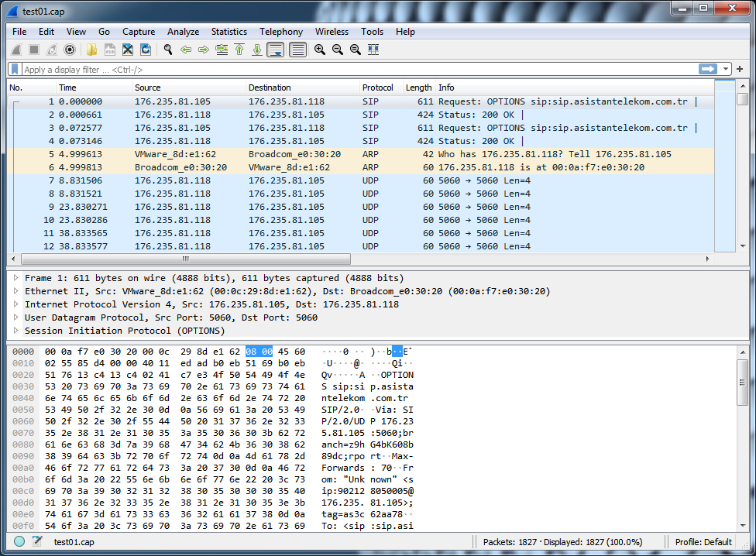Screen dimensions: 756x556
Task: Click the Open capture file folder icon
Action: pyautogui.click(x=91, y=50)
